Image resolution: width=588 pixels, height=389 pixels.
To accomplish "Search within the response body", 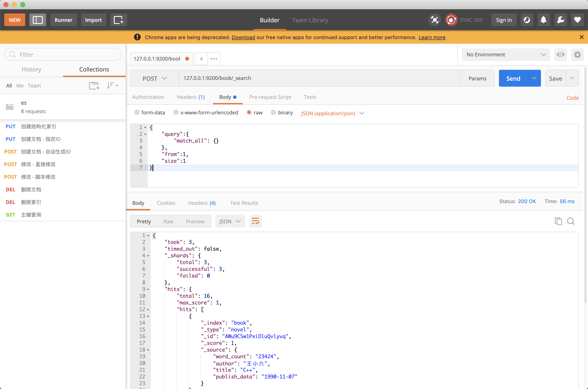I will (571, 221).
